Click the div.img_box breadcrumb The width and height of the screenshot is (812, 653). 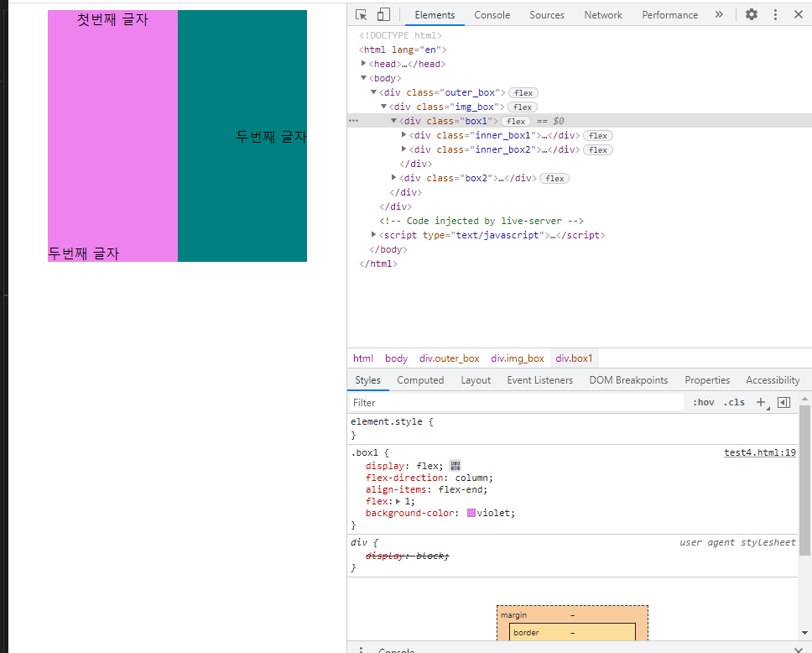(518, 358)
